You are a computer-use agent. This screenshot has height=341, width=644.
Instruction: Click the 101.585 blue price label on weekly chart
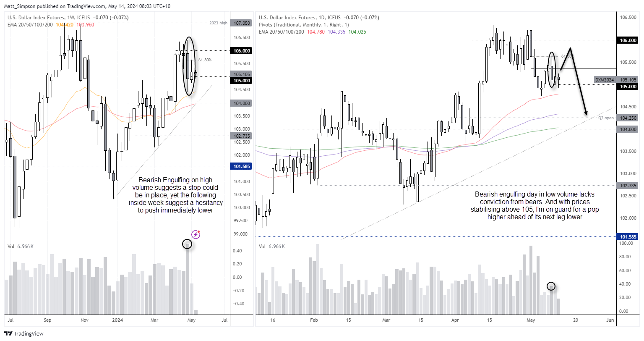pos(242,166)
